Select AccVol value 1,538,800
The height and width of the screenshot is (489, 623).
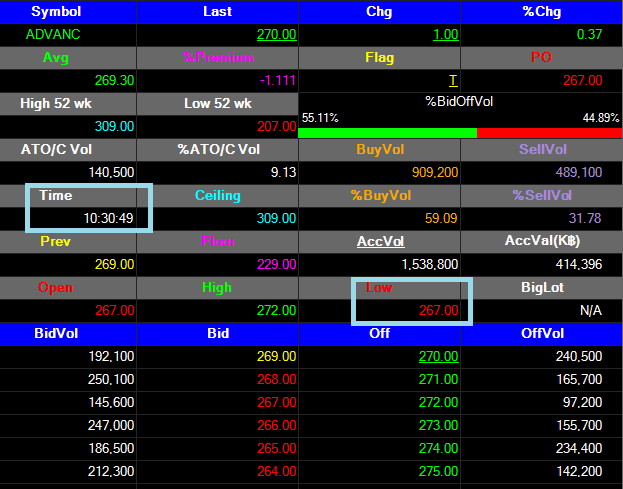click(430, 265)
